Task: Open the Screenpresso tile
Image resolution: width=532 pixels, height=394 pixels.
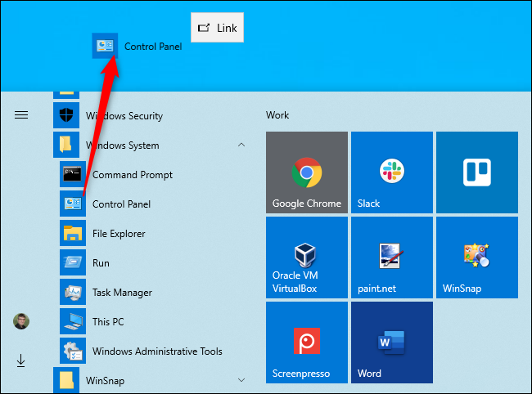Action: coord(306,342)
